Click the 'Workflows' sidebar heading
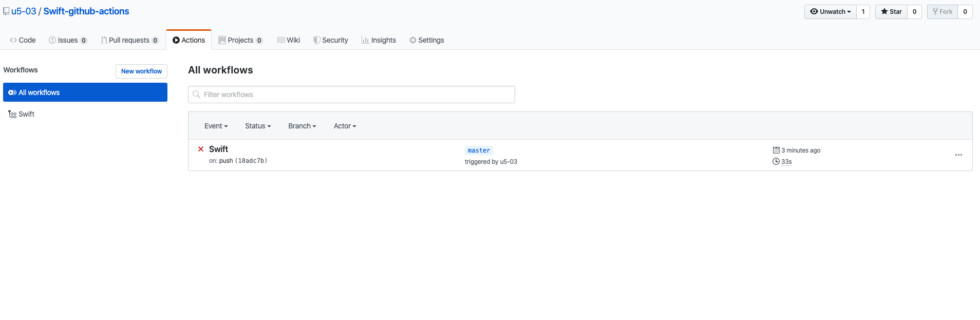 tap(21, 70)
